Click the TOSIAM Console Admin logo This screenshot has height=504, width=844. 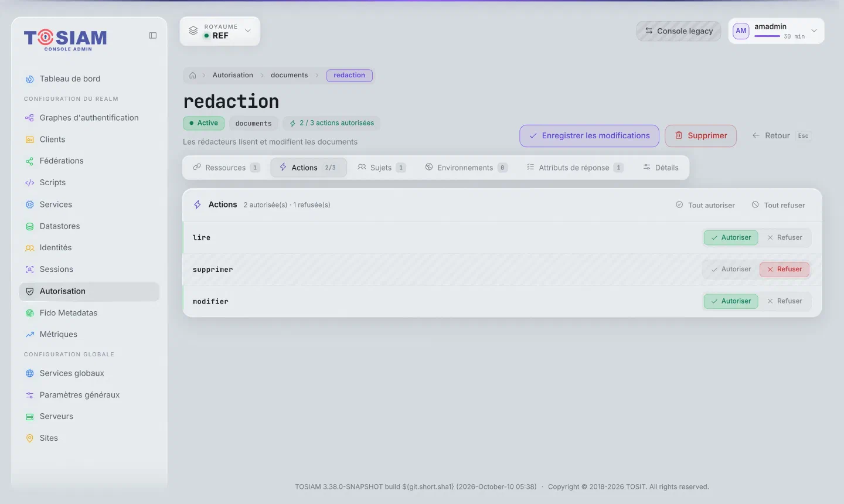point(65,39)
